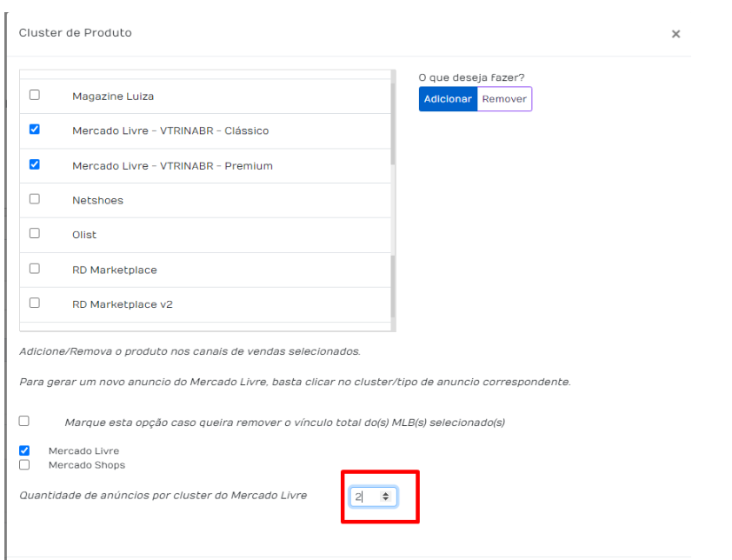Enable the Mercado Shops checkbox
The width and height of the screenshot is (732, 560).
[x=24, y=464]
